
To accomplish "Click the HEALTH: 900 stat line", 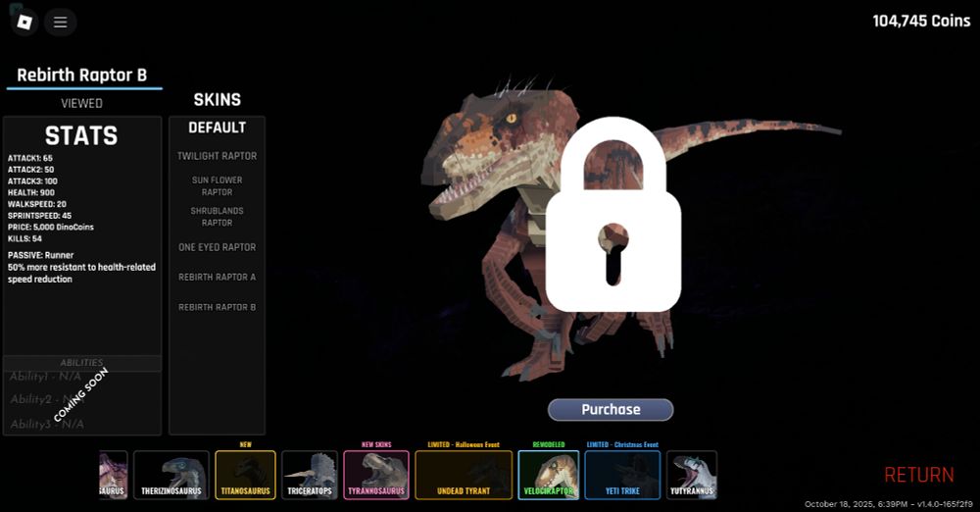I will click(x=31, y=193).
